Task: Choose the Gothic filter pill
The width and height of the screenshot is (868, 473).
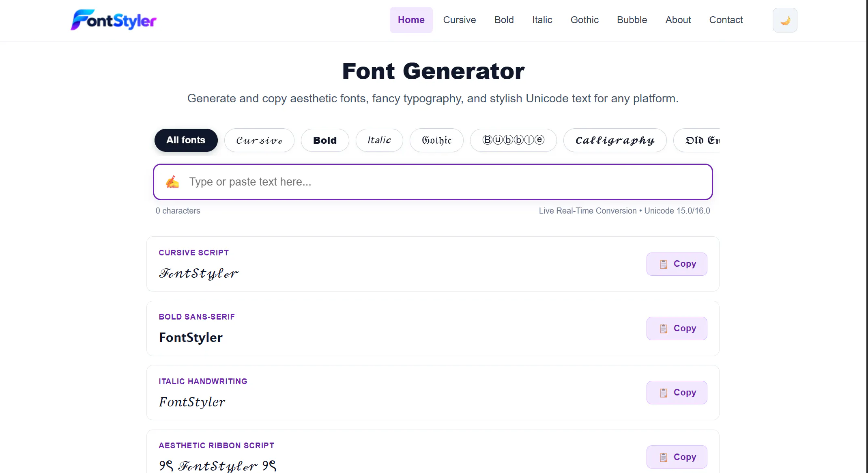Action: point(436,140)
